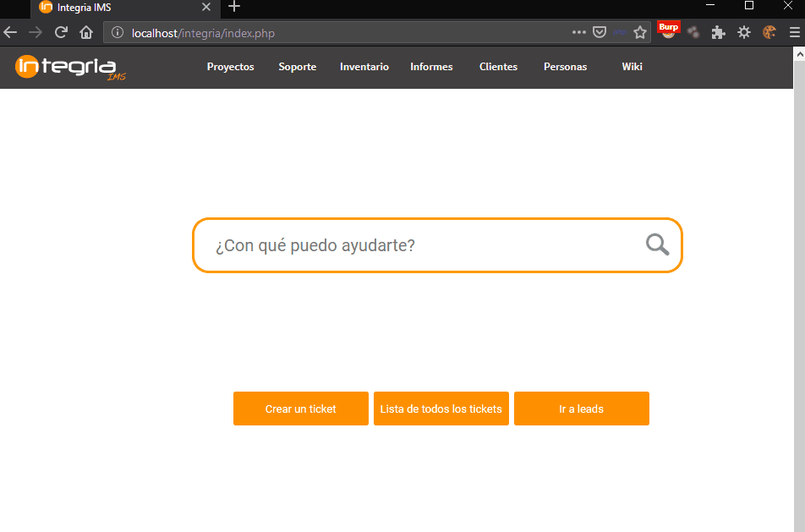Click the cookie extension icon
Screen dimensions: 805x532
[x=769, y=33]
